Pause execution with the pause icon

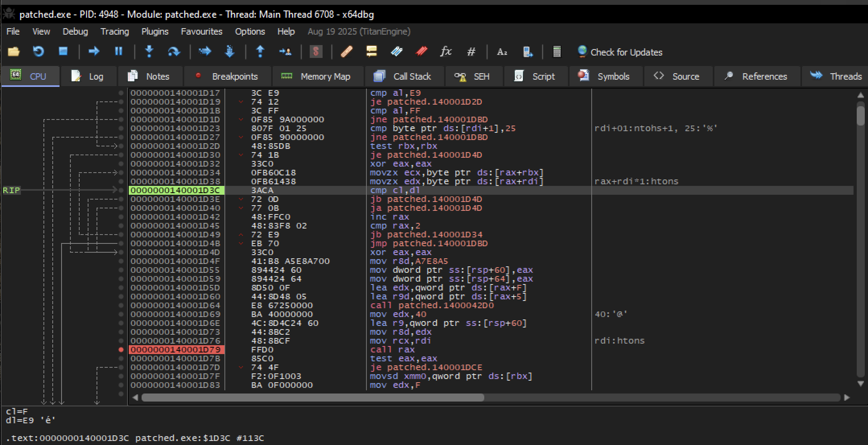tap(118, 52)
